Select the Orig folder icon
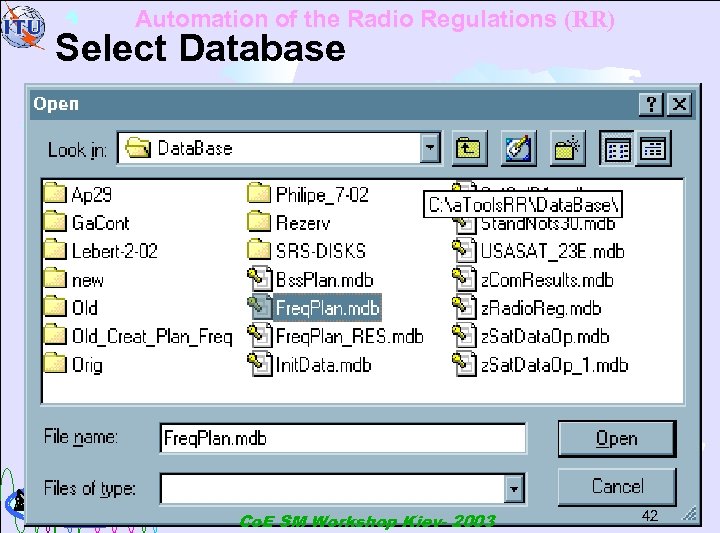Viewport: 720px width, 533px height. pos(55,364)
